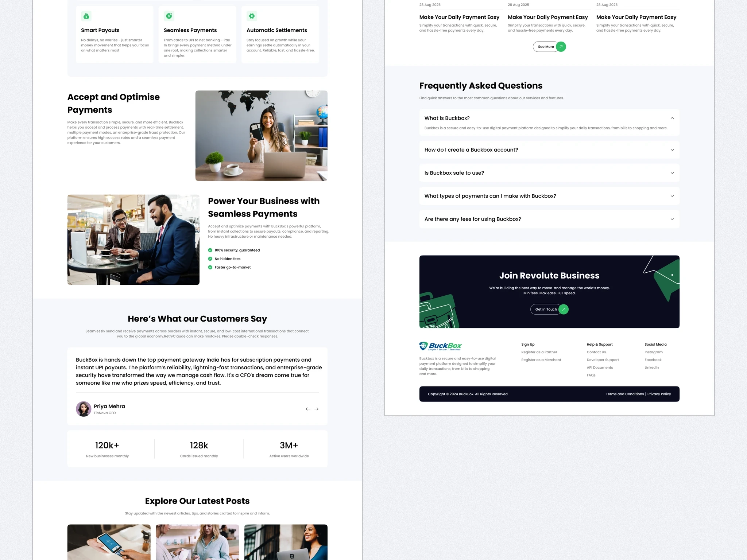This screenshot has height=560, width=747.
Task: Expand 'How do I create a Buckbox account?'
Action: [672, 150]
